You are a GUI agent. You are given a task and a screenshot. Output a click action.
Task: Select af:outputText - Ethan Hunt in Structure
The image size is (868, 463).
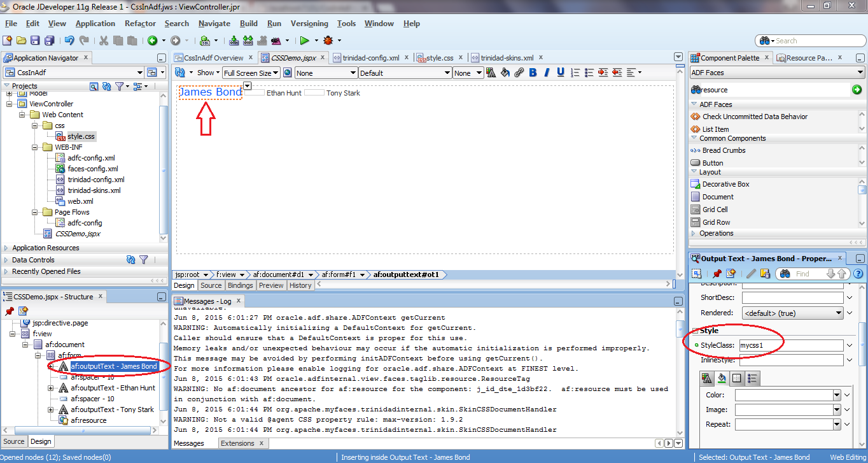pos(113,388)
